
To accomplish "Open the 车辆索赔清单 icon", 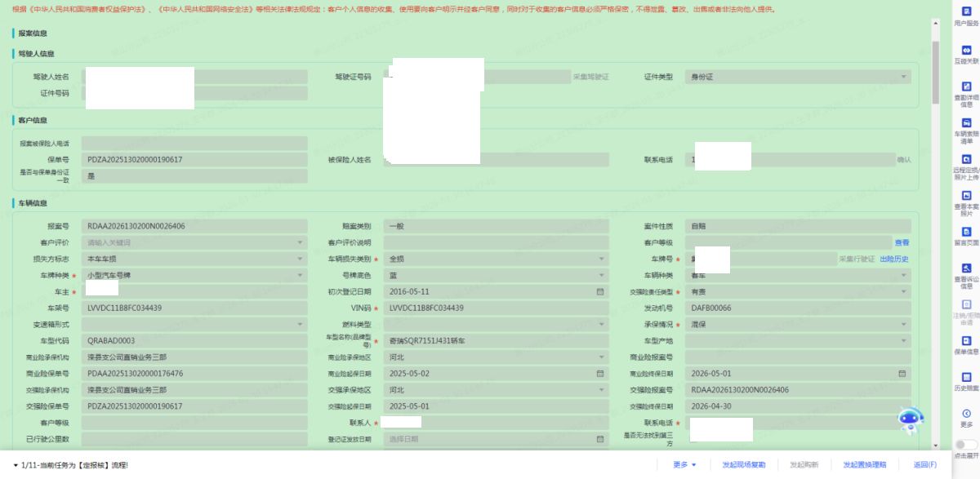I will [966, 128].
